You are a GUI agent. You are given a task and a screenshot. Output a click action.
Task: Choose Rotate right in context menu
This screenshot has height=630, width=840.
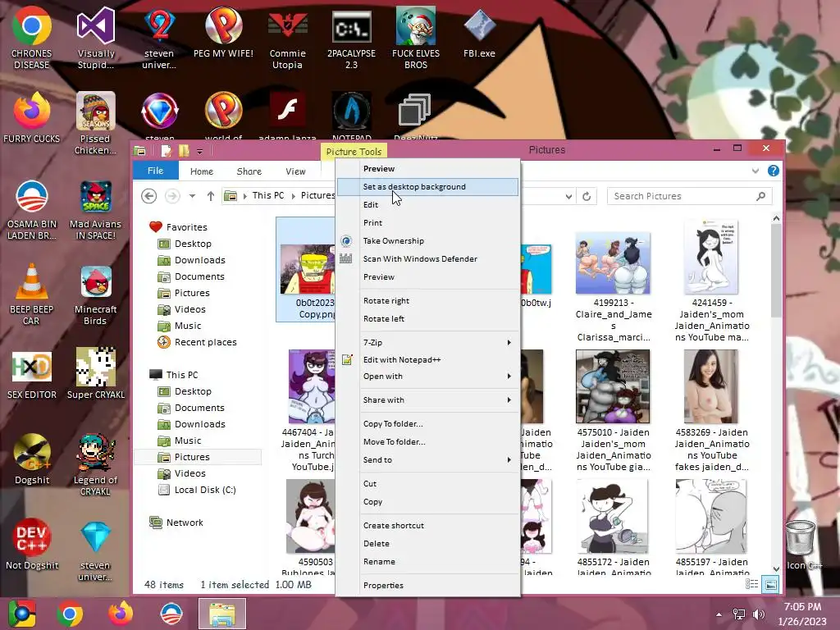click(428, 300)
